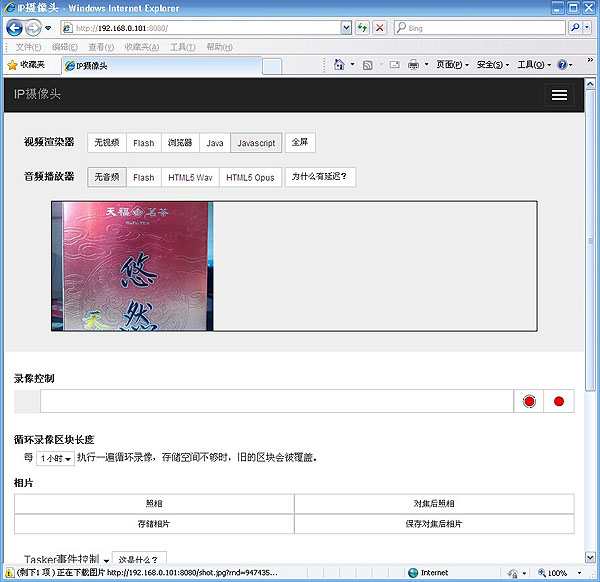Screen dimensions: 600x582
Task: Click the address bar URL field
Action: point(201,28)
